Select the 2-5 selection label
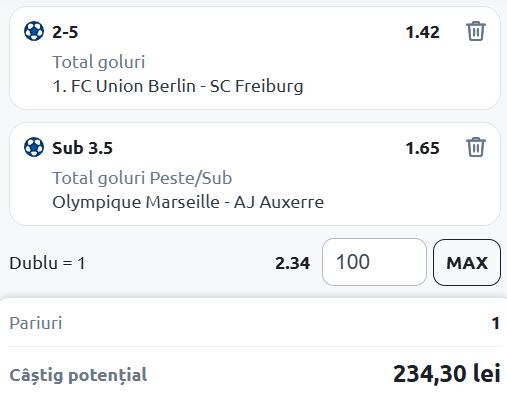 65,32
